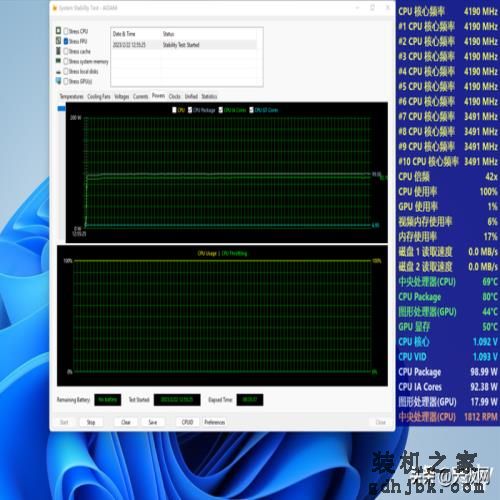Click the monitor icon beside Stress GPU(s)
This screenshot has width=500, height=500.
coord(58,81)
